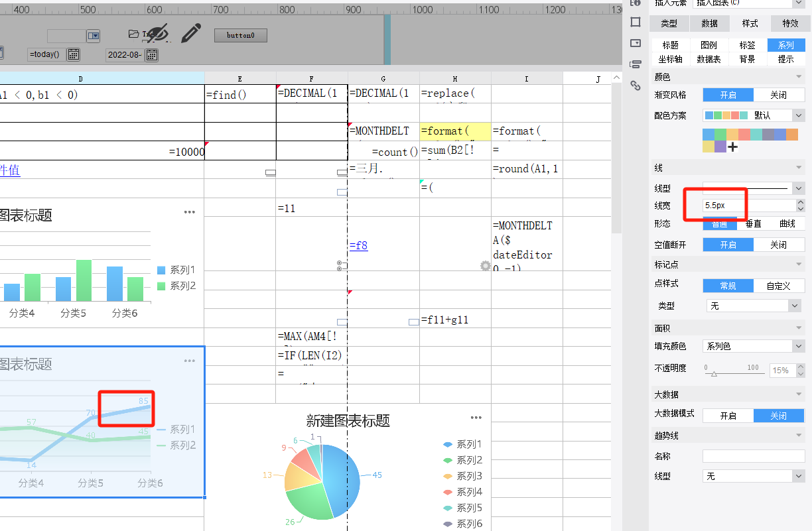Select the square frame icon in sidebar

coord(636,22)
